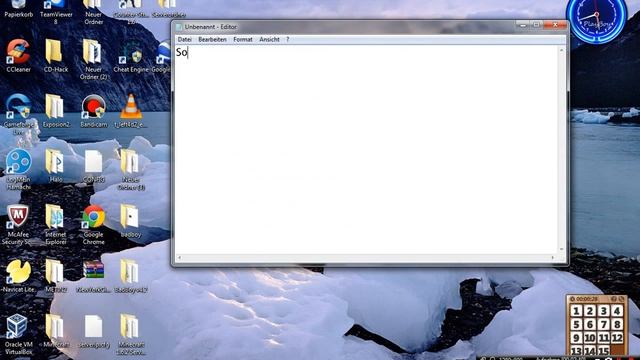
Task: Select the Gameforge Live shortcut
Action: point(18,114)
